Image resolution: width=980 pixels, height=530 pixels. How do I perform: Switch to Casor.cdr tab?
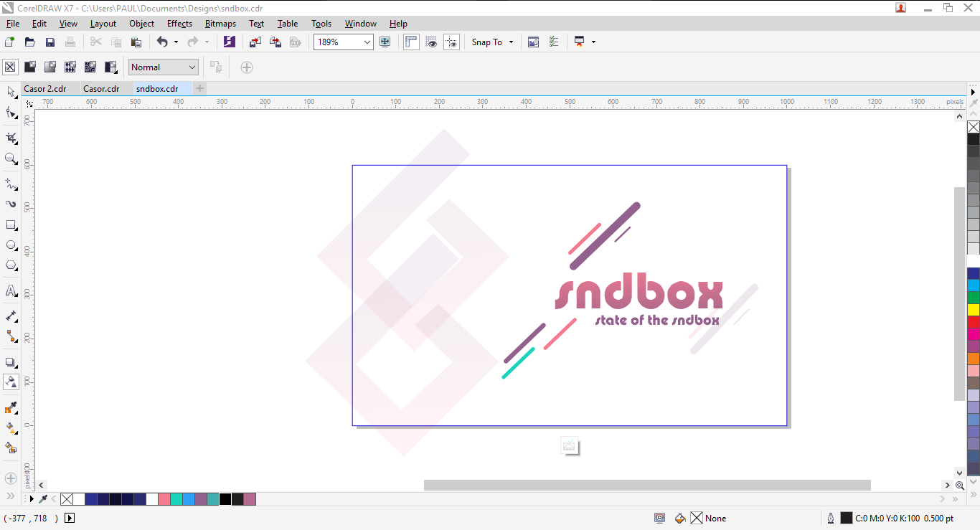(x=101, y=89)
